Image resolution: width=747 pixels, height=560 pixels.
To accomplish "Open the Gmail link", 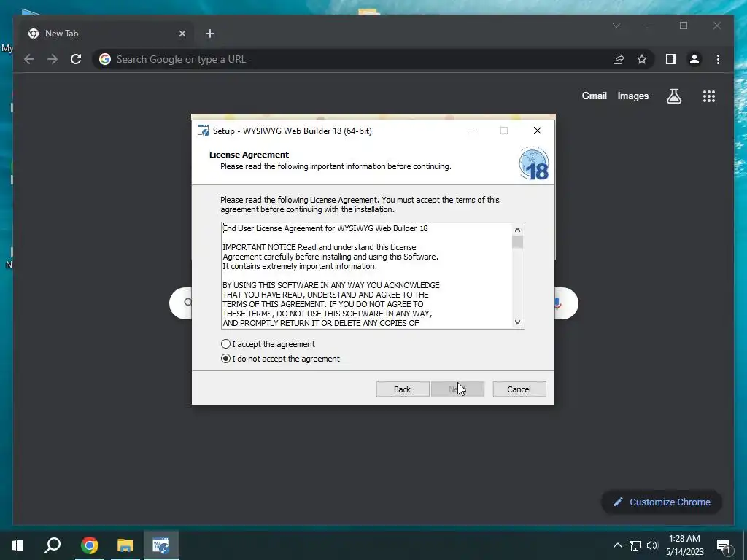I will point(594,96).
